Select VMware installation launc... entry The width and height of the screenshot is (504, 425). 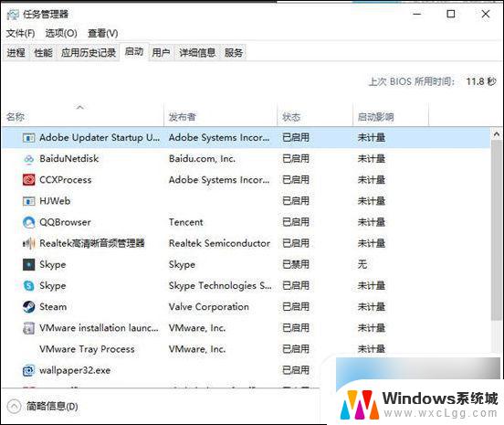99,328
